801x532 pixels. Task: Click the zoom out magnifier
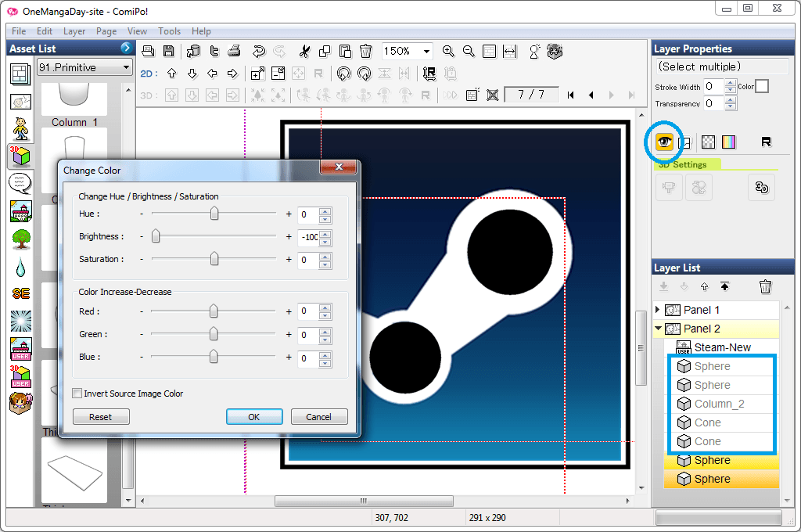[469, 51]
